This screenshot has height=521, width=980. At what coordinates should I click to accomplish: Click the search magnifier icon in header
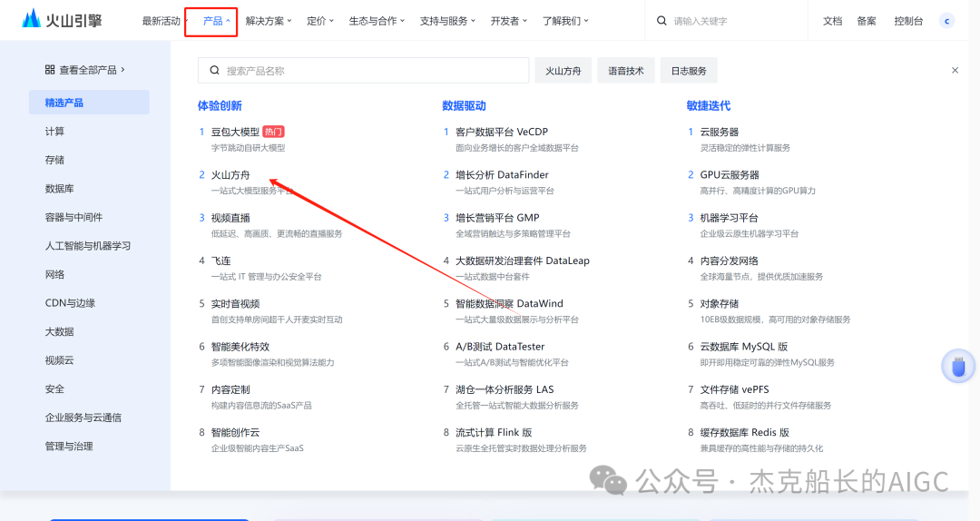click(661, 21)
